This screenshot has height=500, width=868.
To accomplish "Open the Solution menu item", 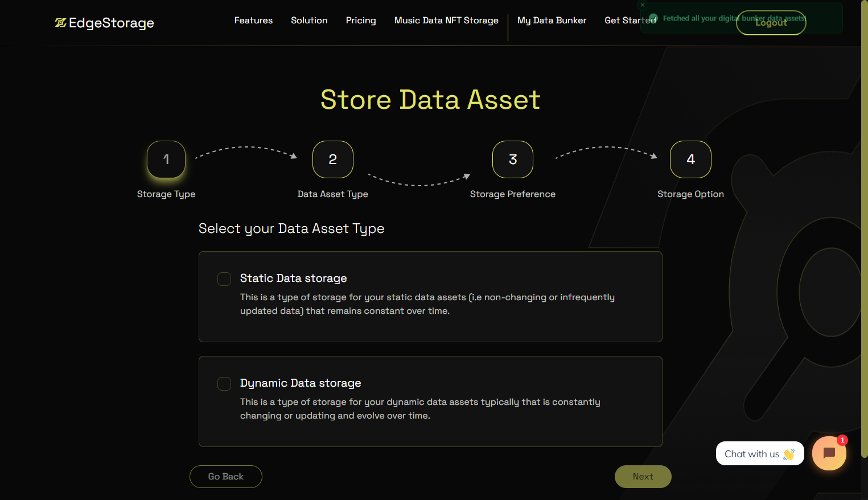I will coord(309,21).
